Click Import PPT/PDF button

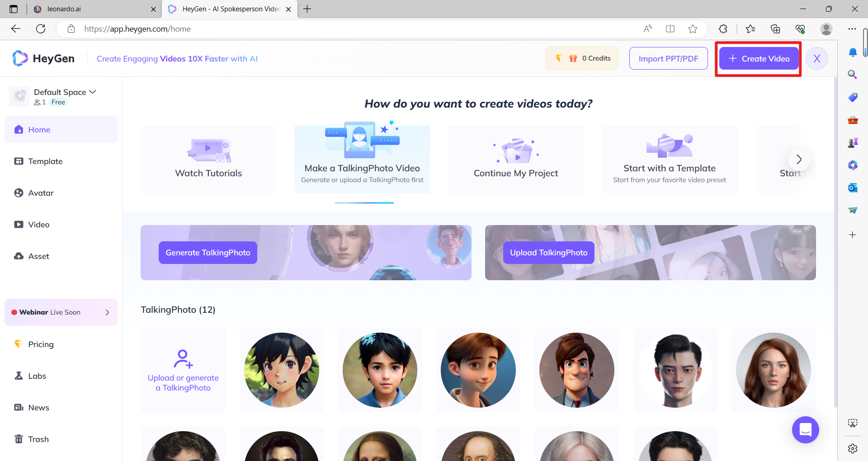click(x=668, y=59)
